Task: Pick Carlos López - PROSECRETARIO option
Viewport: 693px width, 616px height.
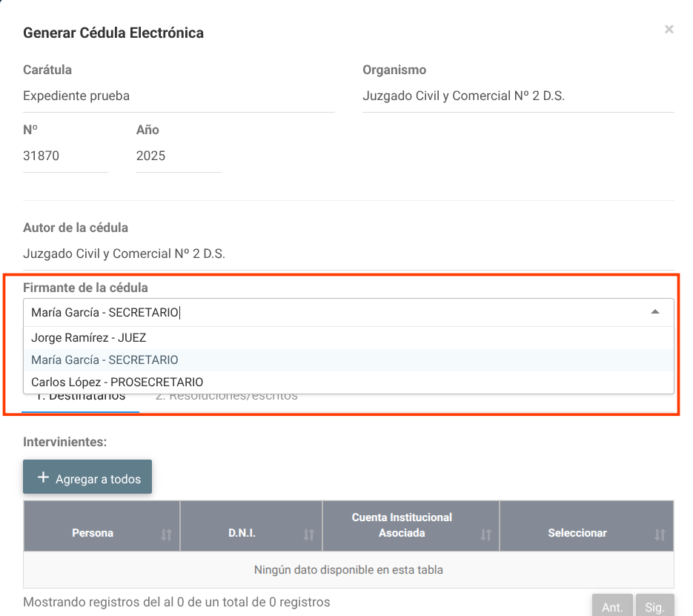Action: pos(117,382)
